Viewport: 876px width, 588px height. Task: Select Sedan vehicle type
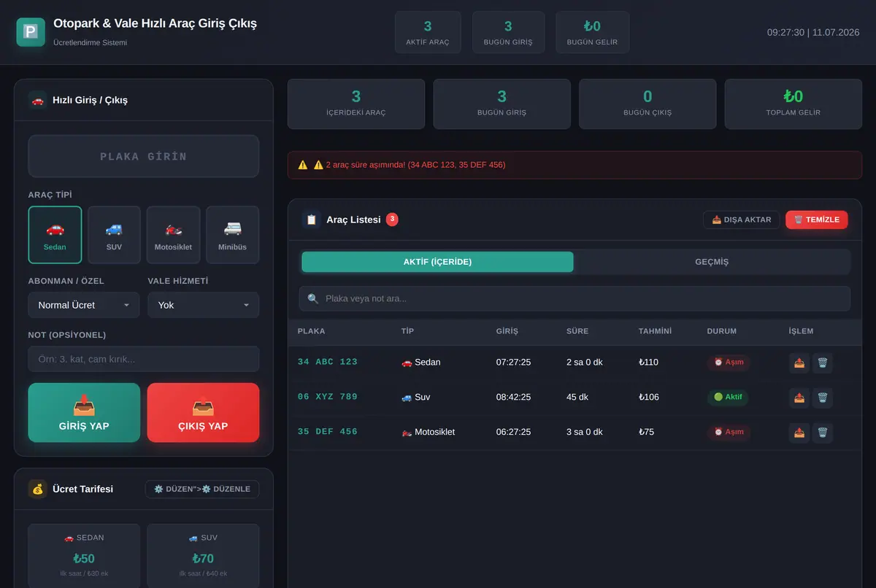[x=55, y=235]
